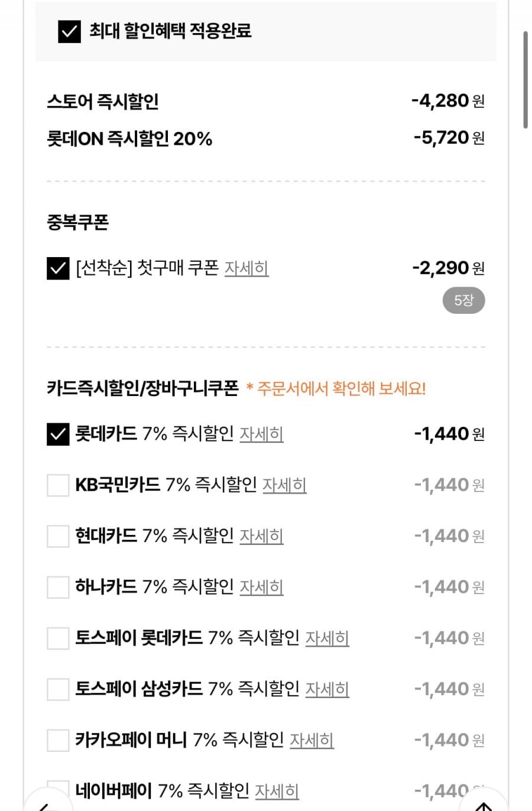Select the KB국민카드 7% discount checkbox
532x811 pixels.
pyautogui.click(x=58, y=485)
